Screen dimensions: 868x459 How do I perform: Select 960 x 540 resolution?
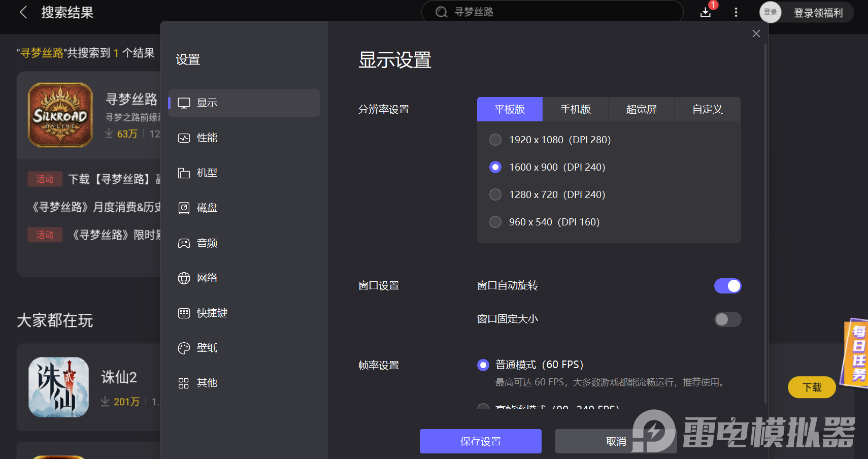[x=495, y=222]
